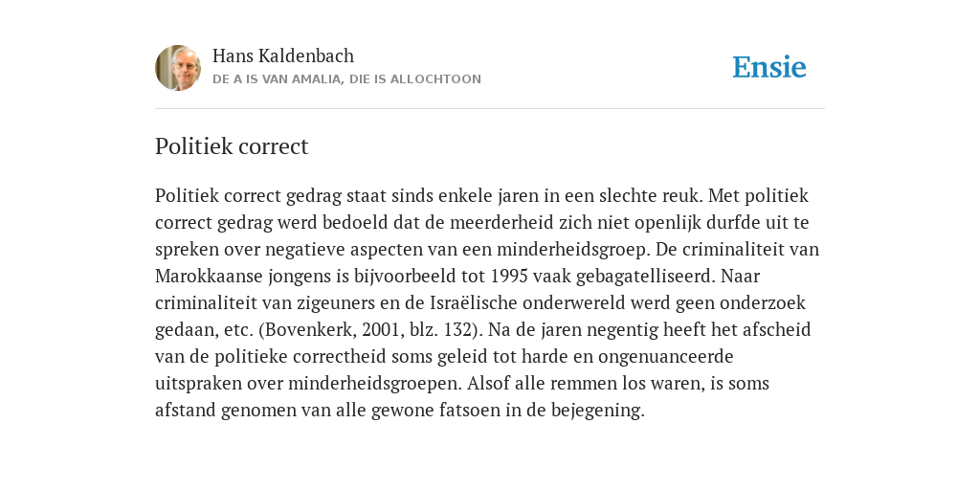The width and height of the screenshot is (980, 490).
Task: Click Hans Kaldenbach's round profile photo
Action: [178, 68]
